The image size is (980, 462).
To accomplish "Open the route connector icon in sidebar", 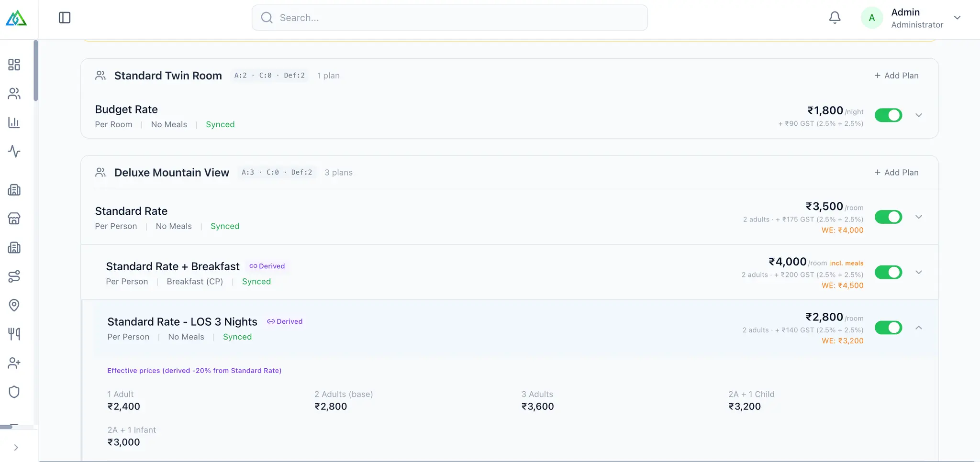I will 14,276.
